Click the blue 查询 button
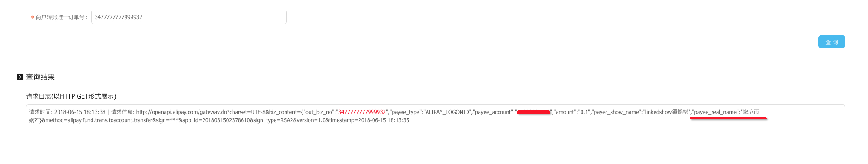Screen dimensions: 868x164 coord(831,42)
